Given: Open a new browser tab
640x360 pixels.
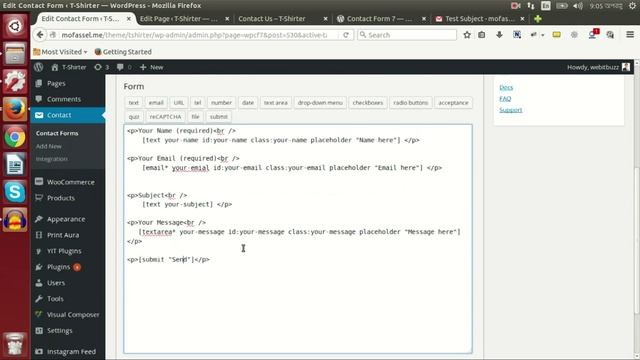Looking at the screenshot, I should coord(538,19).
